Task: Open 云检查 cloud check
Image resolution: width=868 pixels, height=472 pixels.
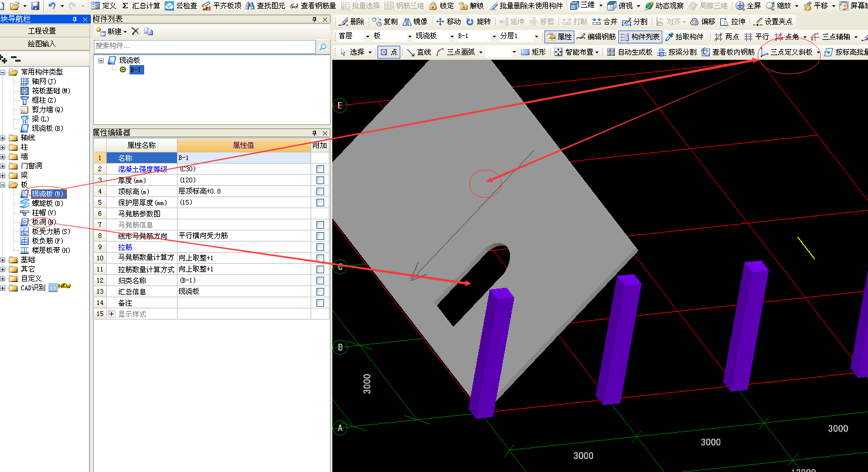Action: point(181,5)
